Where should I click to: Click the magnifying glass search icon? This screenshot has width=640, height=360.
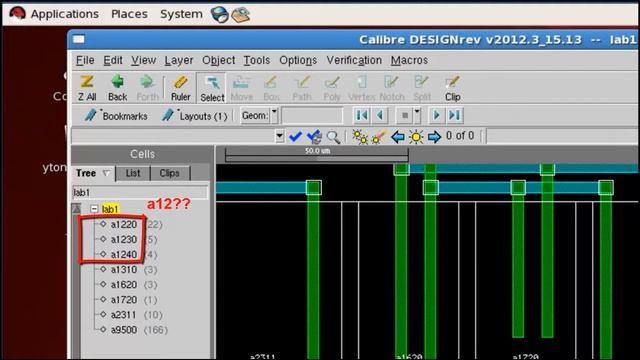(333, 137)
